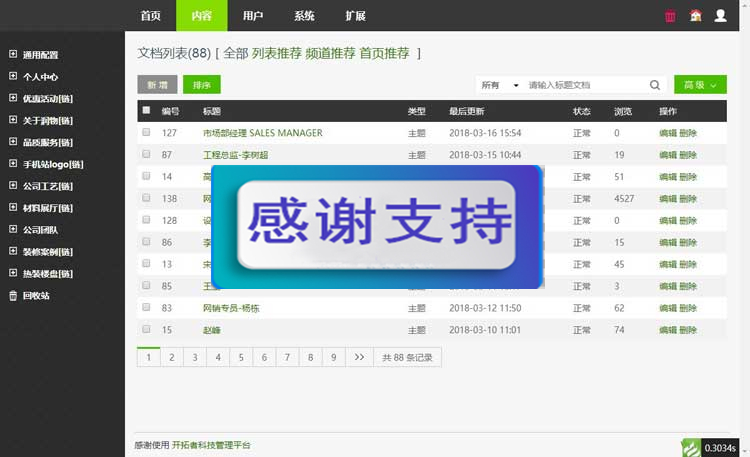
Task: Open the home icon in top-right corner
Action: click(x=695, y=16)
